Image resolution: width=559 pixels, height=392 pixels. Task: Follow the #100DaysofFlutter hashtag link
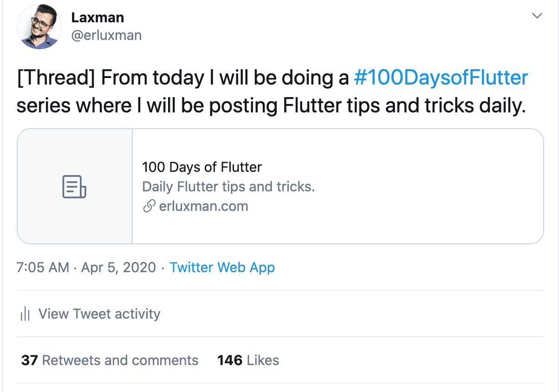(441, 78)
